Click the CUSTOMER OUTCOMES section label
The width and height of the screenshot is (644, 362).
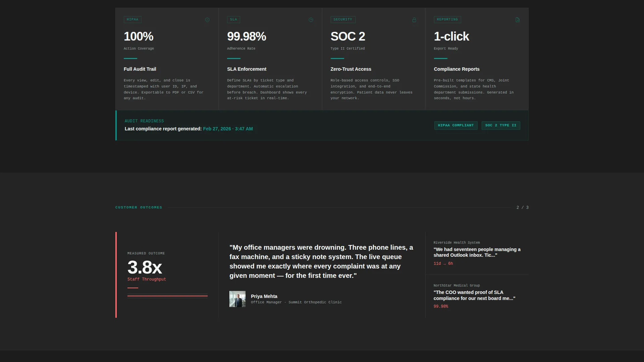click(x=139, y=207)
